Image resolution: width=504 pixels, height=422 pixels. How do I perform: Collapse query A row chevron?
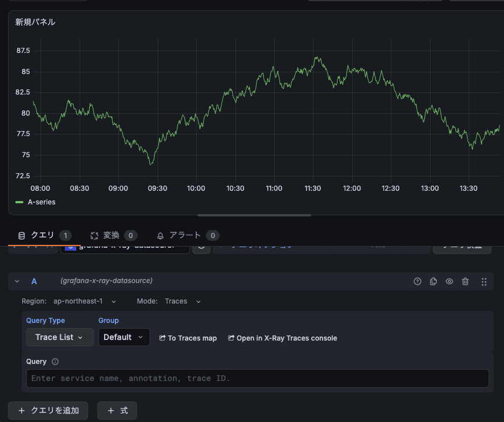coord(17,281)
